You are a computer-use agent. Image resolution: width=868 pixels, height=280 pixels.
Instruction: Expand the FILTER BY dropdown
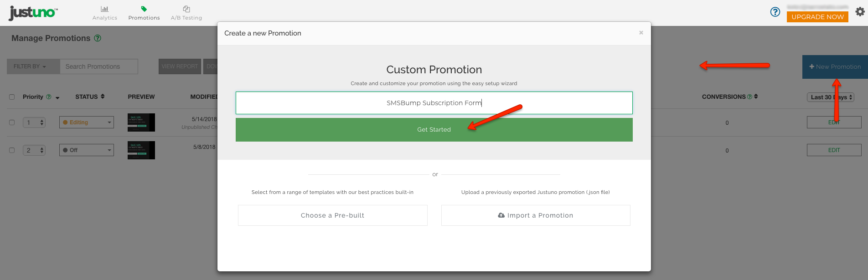(x=33, y=66)
